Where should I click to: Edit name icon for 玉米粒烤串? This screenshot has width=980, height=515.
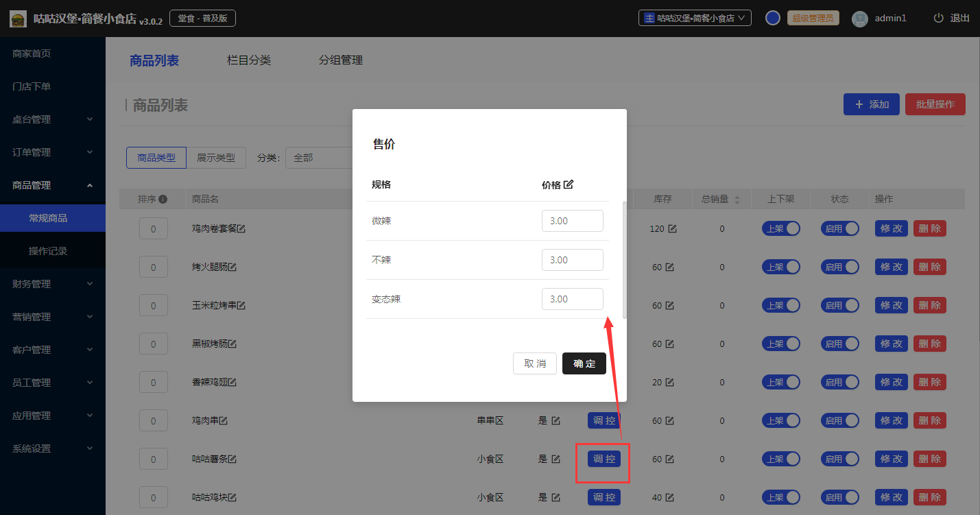click(241, 305)
